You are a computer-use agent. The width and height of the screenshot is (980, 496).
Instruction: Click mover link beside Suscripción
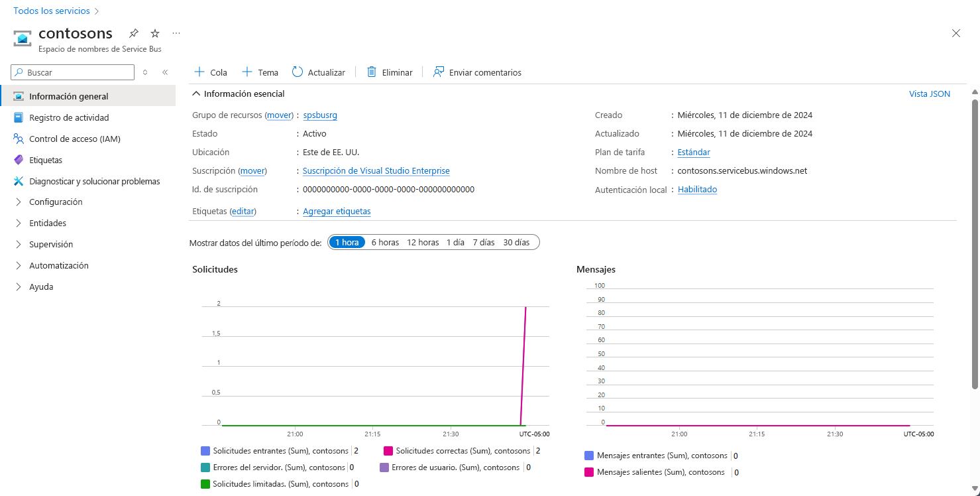[252, 170]
